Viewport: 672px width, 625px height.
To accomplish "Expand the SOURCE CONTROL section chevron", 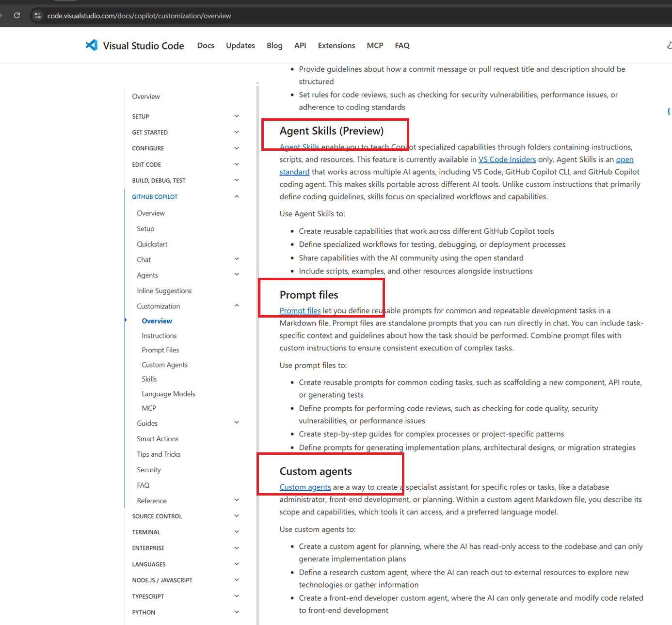I will tap(237, 516).
